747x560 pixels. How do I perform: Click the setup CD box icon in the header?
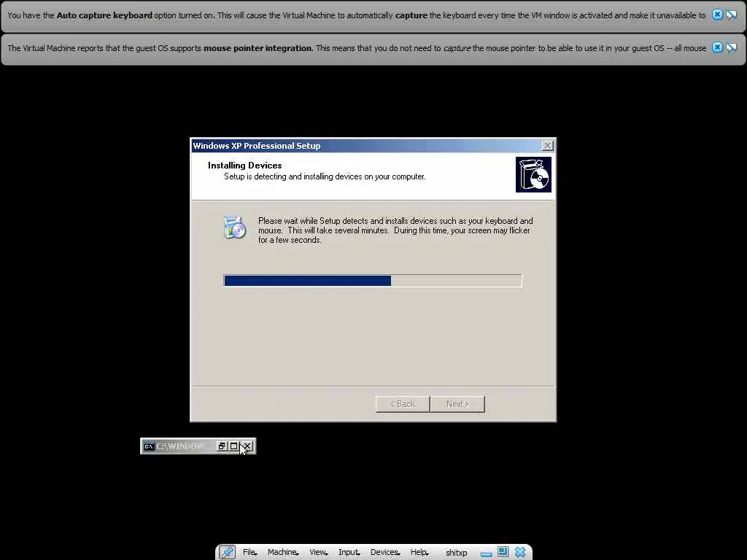[533, 175]
